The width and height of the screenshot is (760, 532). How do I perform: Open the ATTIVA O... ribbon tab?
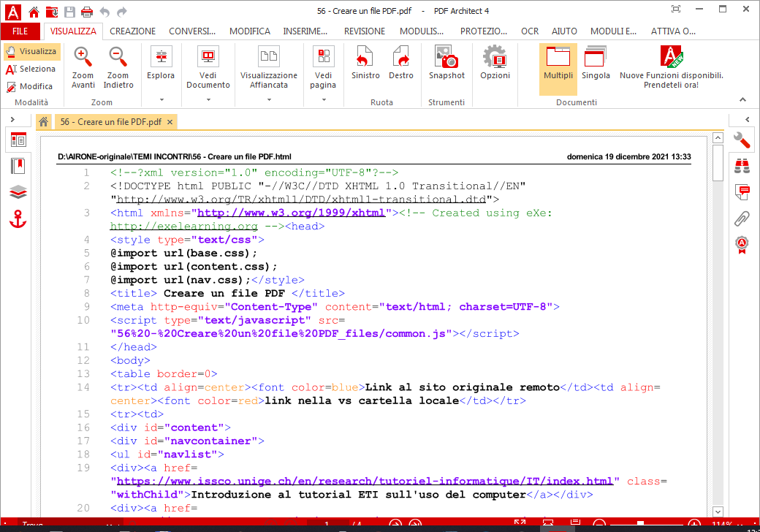[x=673, y=31]
